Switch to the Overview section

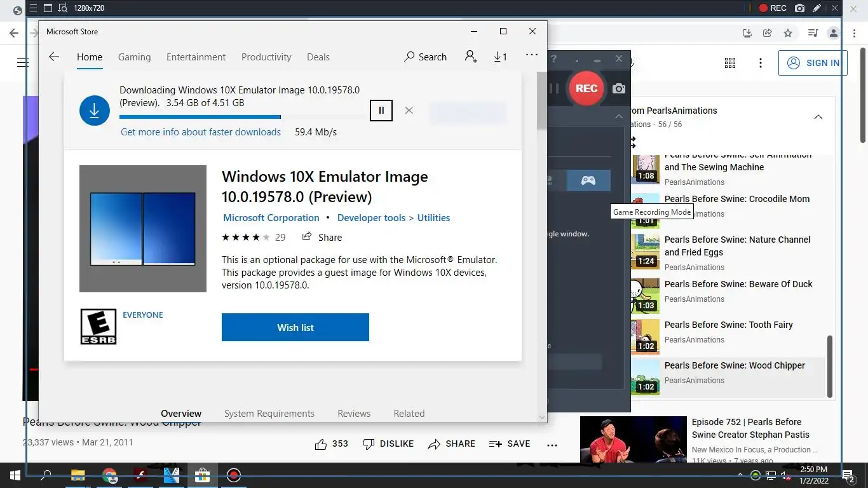click(181, 413)
